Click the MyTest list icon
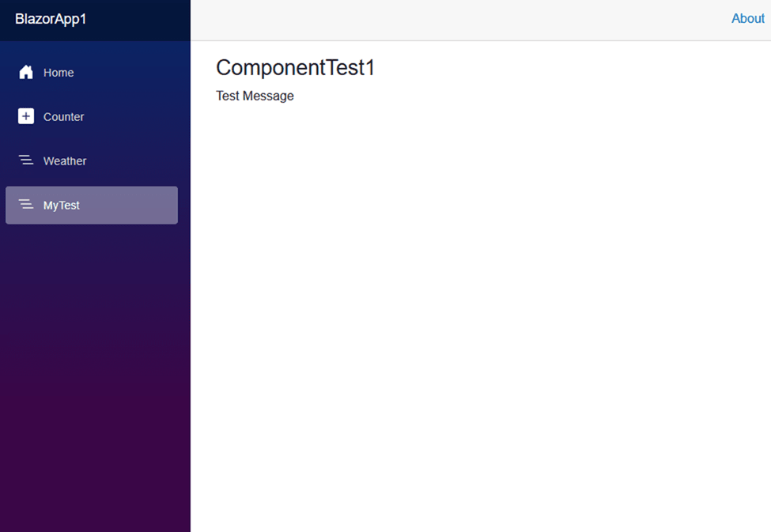Screen dimensions: 771x532 pyautogui.click(x=26, y=204)
